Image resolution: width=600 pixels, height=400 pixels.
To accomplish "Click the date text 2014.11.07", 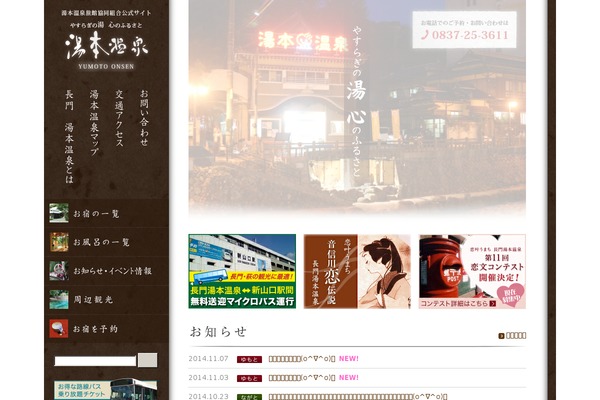I will [208, 359].
